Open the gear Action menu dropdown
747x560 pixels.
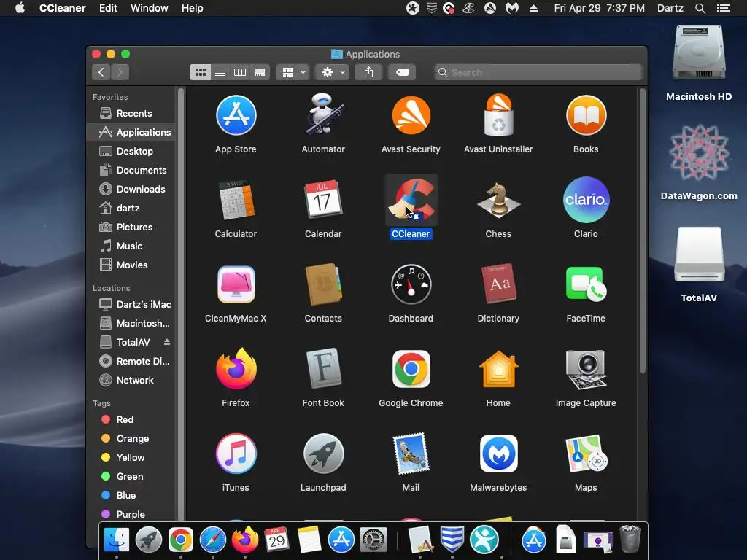(333, 72)
